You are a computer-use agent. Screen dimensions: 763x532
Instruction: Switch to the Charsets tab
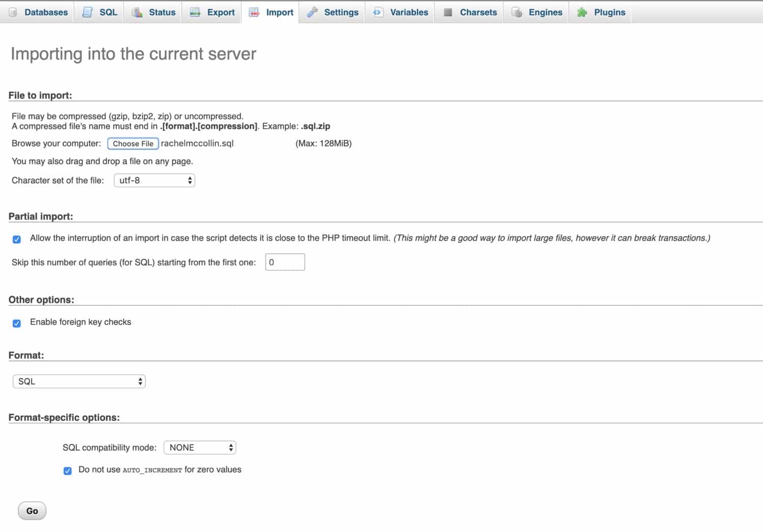(x=469, y=12)
